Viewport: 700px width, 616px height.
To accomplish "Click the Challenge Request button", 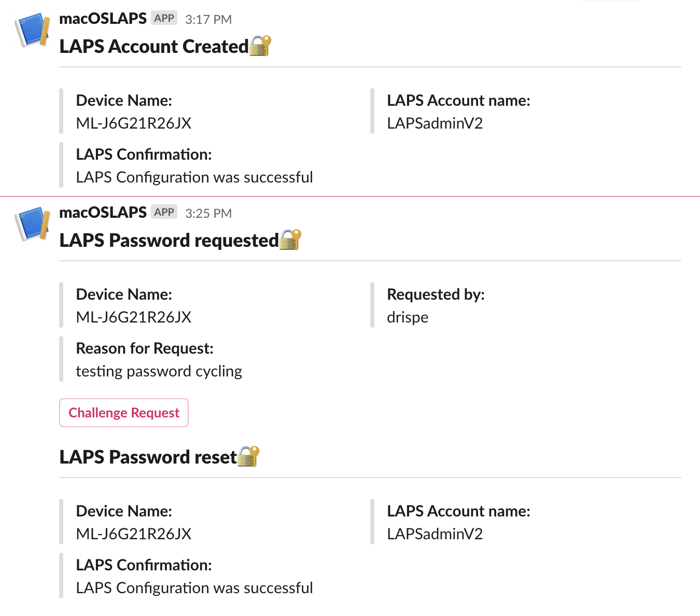I will (124, 413).
